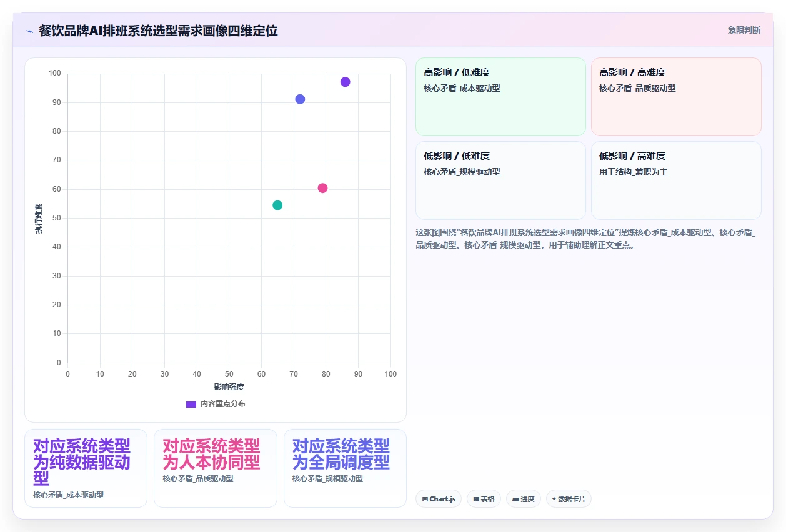Viewport: 786px width, 532px height.
Task: Select the 数据卡片 tag chip
Action: [569, 499]
